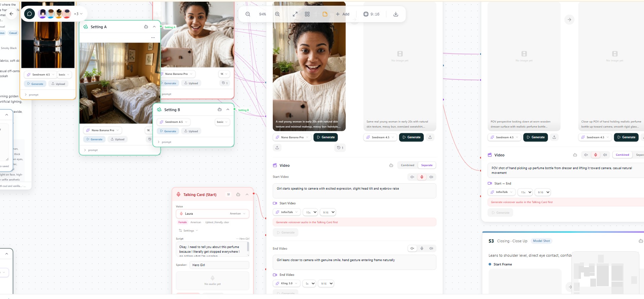Open the AI robot icon in Setting B header
644x299 pixels.
[x=219, y=109]
